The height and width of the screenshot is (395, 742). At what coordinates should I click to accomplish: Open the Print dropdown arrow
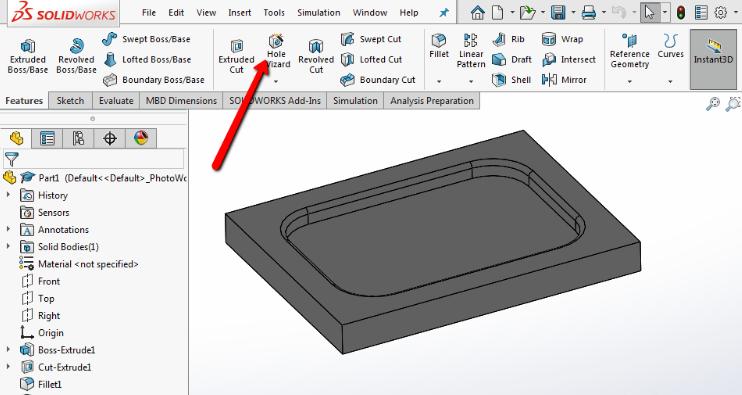point(603,13)
